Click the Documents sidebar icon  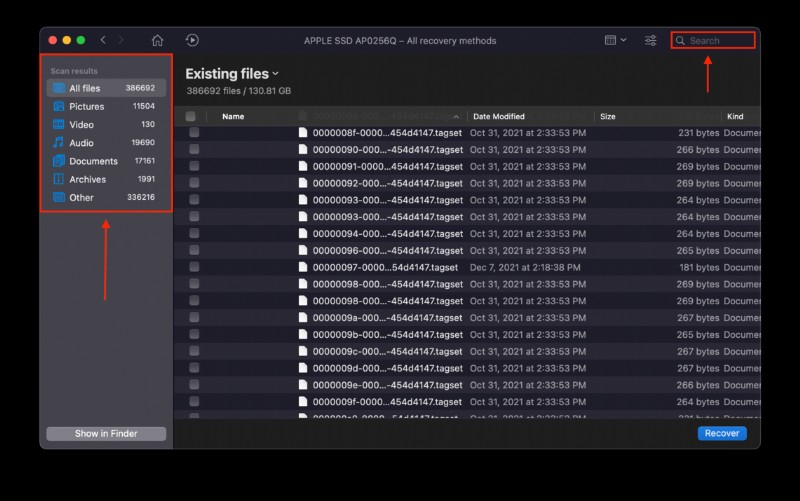[x=59, y=161]
